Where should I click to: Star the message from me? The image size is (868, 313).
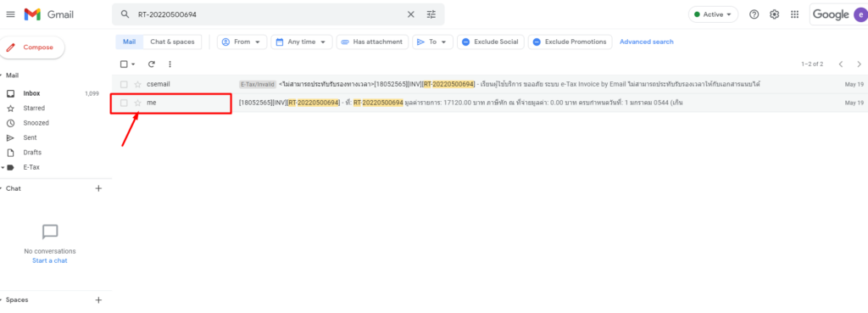click(x=138, y=103)
